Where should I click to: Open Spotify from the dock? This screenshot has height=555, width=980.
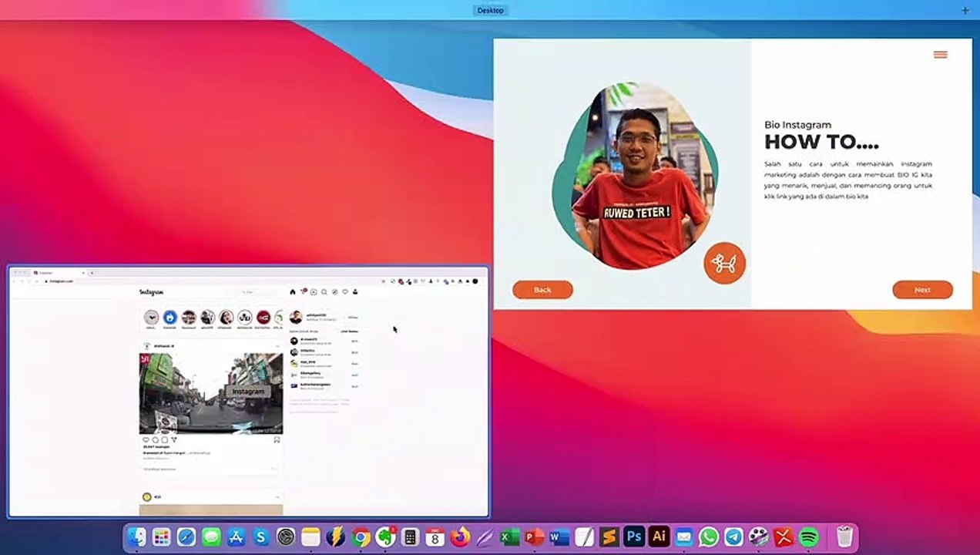tap(808, 537)
